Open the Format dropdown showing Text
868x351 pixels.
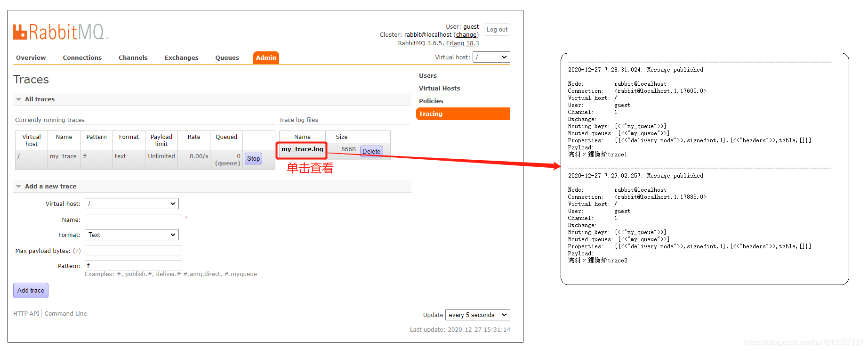pyautogui.click(x=132, y=235)
